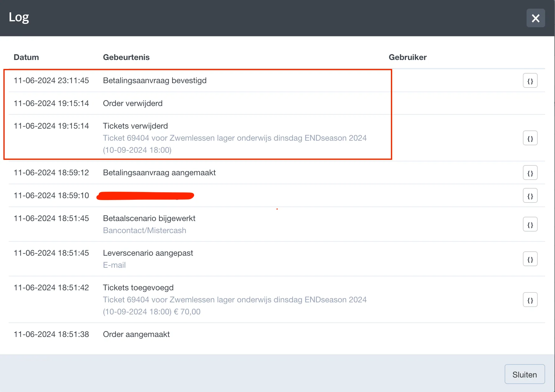Click the Leverscenario aangepast event title

coord(148,253)
